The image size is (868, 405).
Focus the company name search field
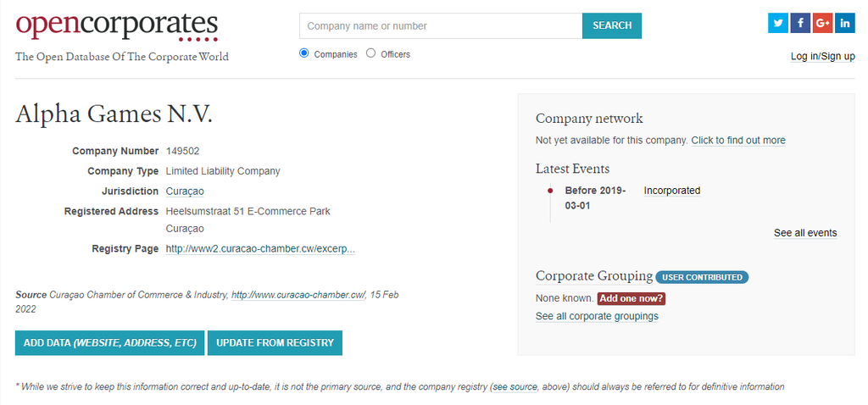440,26
